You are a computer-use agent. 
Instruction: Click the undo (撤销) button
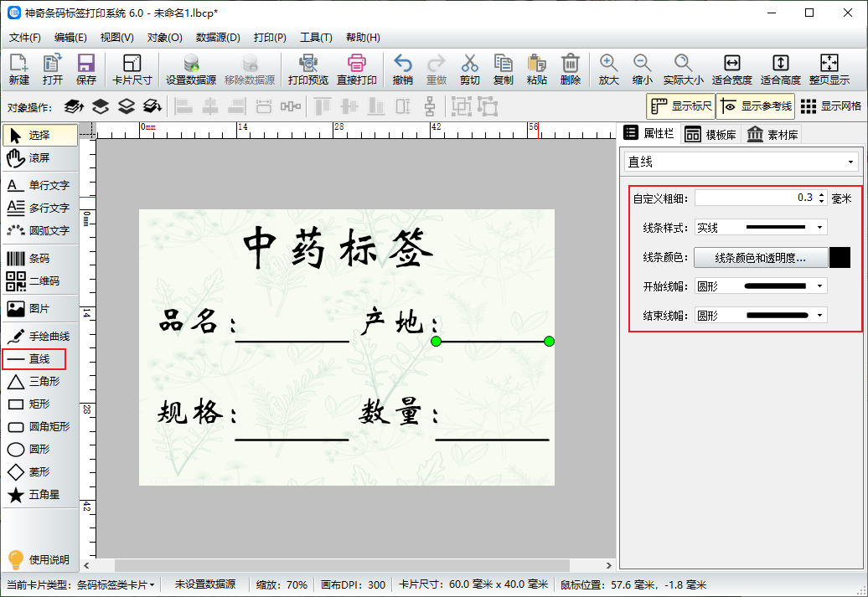pyautogui.click(x=402, y=69)
